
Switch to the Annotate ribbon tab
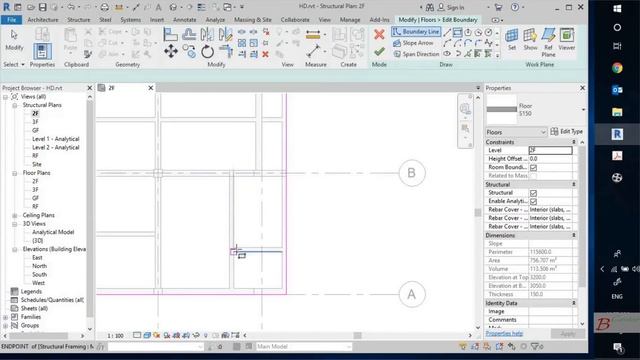pos(184,20)
